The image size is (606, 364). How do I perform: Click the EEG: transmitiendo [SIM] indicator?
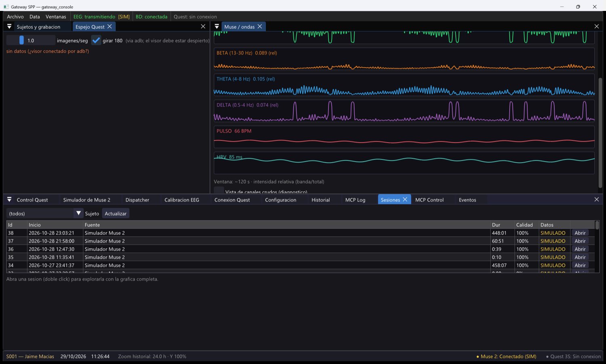point(101,17)
